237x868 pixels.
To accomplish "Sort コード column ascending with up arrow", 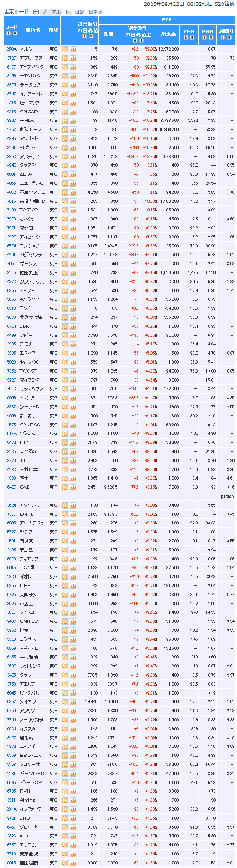I will (x=9, y=33).
